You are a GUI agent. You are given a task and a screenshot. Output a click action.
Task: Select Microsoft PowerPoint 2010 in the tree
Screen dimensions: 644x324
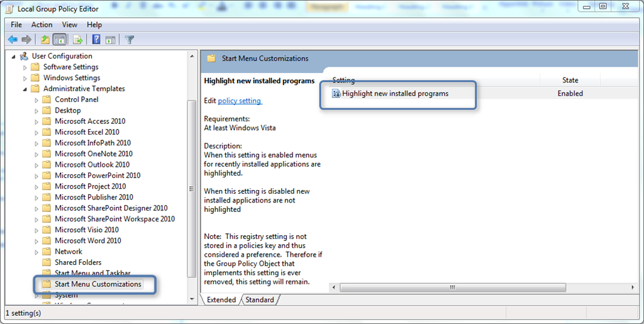pyautogui.click(x=97, y=176)
